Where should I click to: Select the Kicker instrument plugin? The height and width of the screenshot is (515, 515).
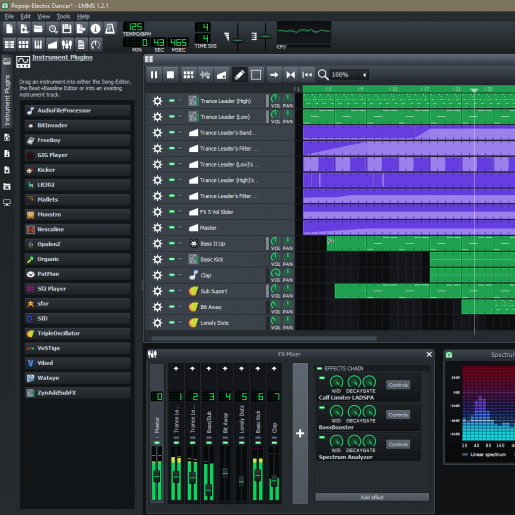click(x=77, y=170)
